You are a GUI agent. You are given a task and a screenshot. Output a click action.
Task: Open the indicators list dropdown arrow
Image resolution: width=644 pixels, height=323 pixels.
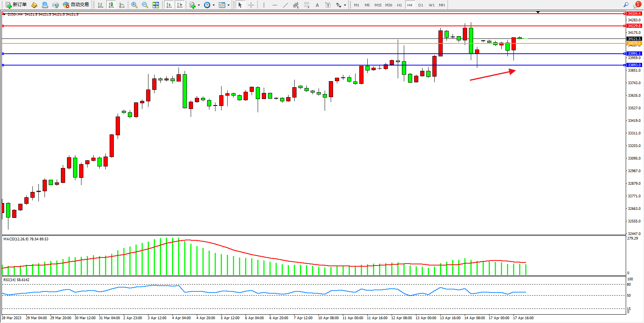pyautogui.click(x=199, y=5)
